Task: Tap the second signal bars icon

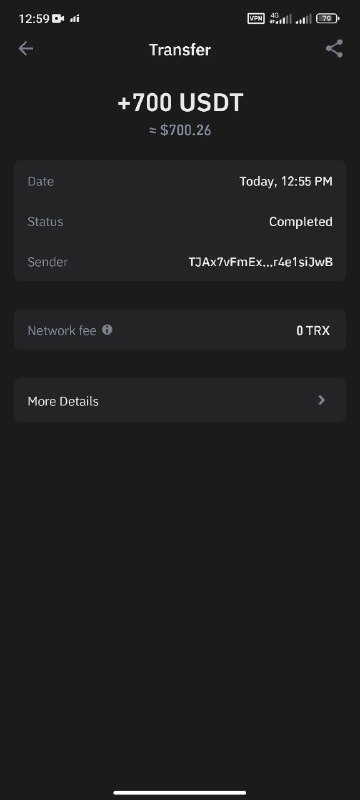Action: (x=303, y=19)
